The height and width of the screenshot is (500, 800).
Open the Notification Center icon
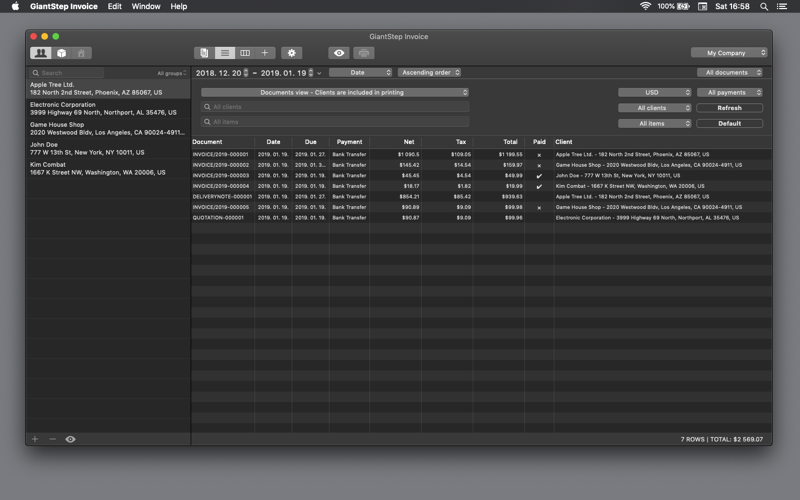[782, 7]
